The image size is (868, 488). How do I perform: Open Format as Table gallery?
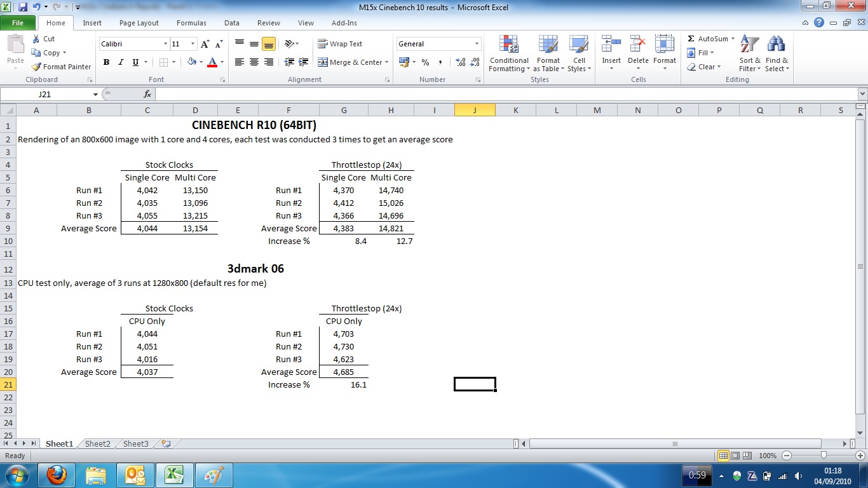(x=548, y=53)
